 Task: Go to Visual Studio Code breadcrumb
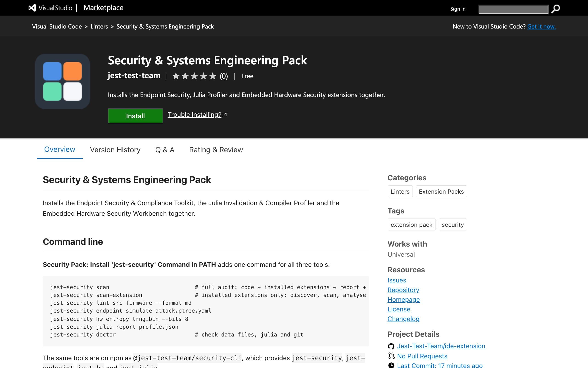pos(57,26)
